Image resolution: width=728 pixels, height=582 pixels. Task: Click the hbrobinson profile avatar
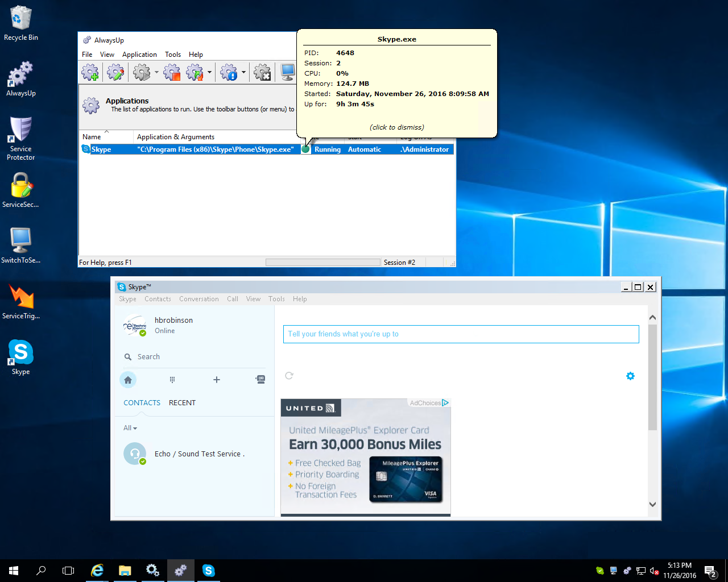[135, 326]
